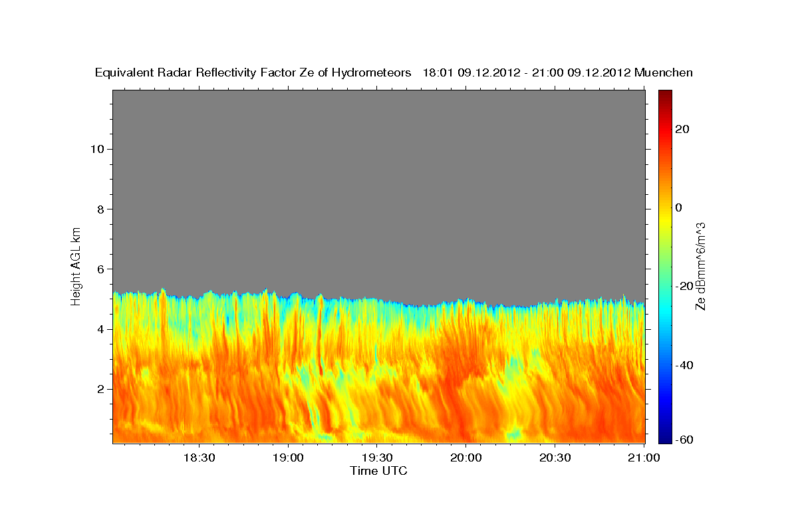
Task: Click the height tick label 6
Action: point(99,269)
